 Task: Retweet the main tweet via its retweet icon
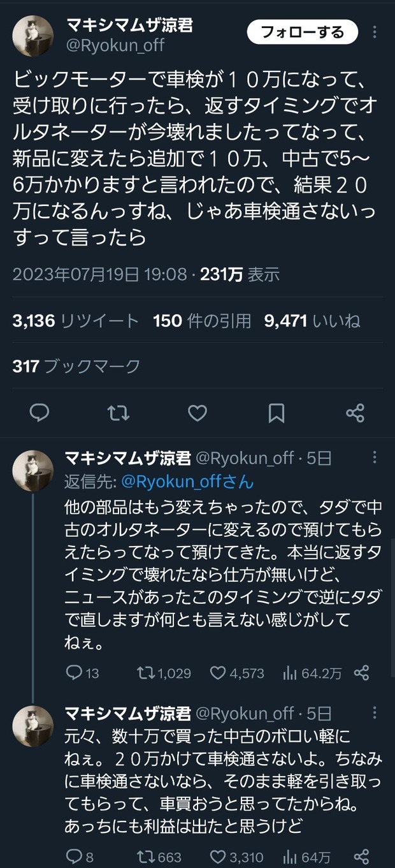(118, 413)
